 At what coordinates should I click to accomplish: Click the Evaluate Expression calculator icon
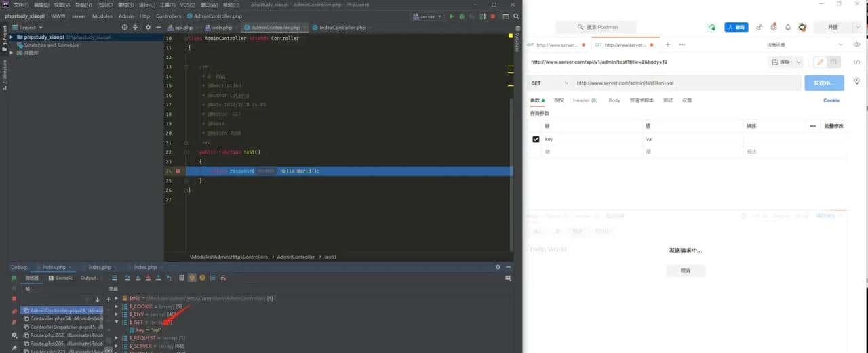(182, 278)
